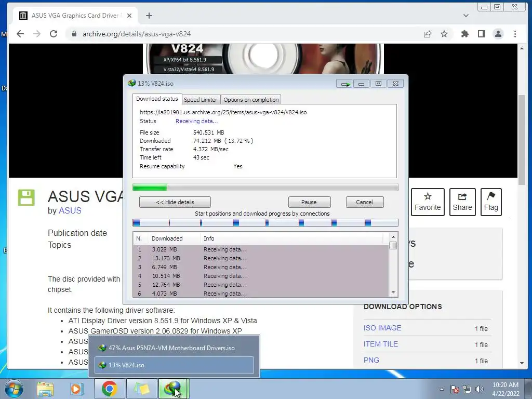Viewport: 532px width, 399px height.
Task: Open the ASUS author link
Action: 70,211
